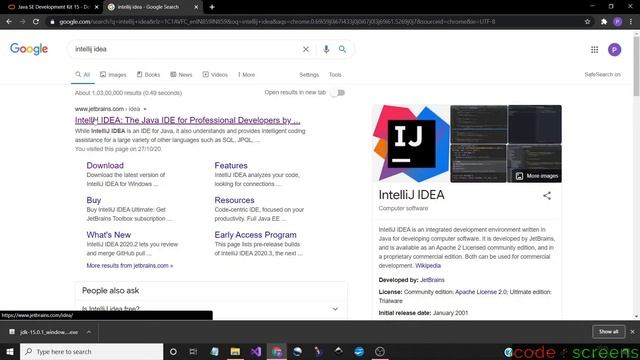
Task: Open the Features sitelink
Action: 231,165
